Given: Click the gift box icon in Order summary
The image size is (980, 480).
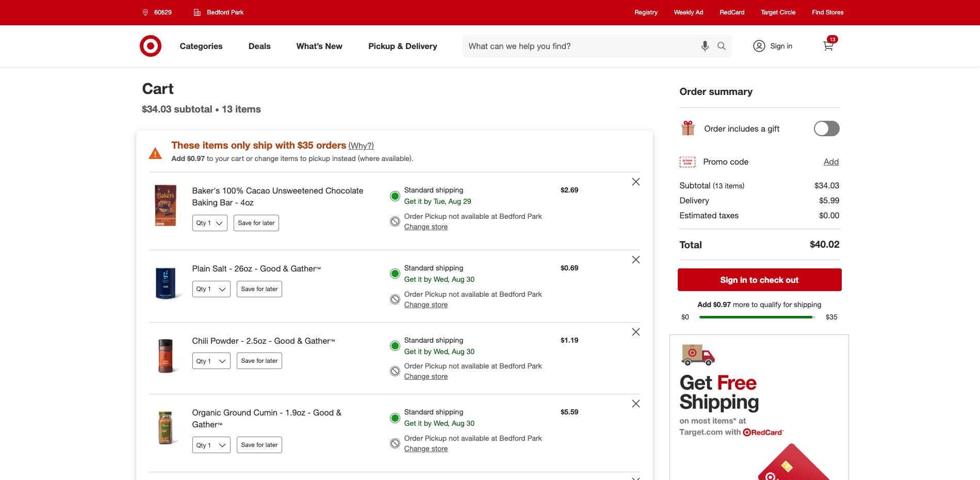Looking at the screenshot, I should [688, 128].
